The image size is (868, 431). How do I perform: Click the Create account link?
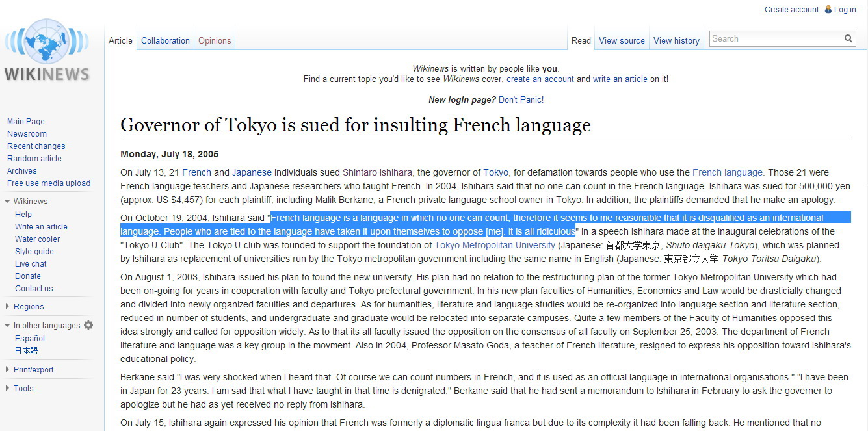(791, 10)
